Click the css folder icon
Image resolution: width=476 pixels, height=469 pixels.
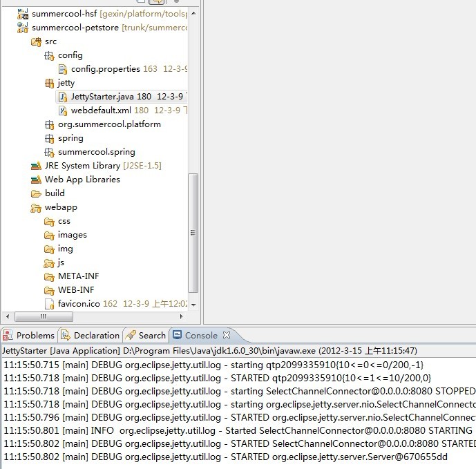pyautogui.click(x=49, y=222)
